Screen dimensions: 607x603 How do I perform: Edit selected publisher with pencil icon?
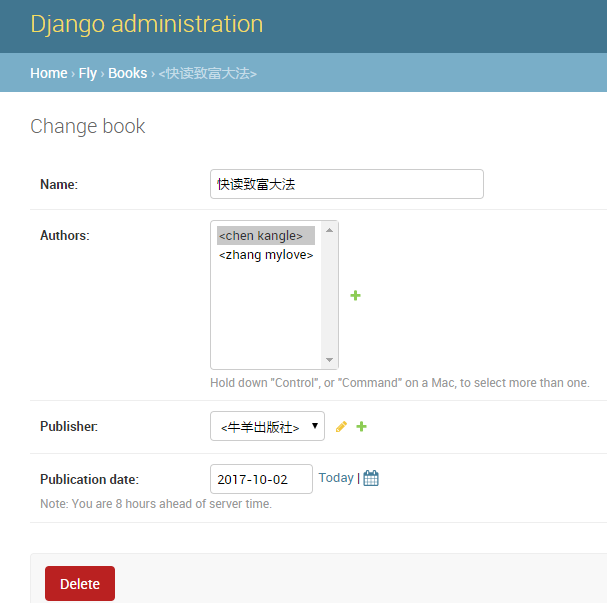point(341,427)
